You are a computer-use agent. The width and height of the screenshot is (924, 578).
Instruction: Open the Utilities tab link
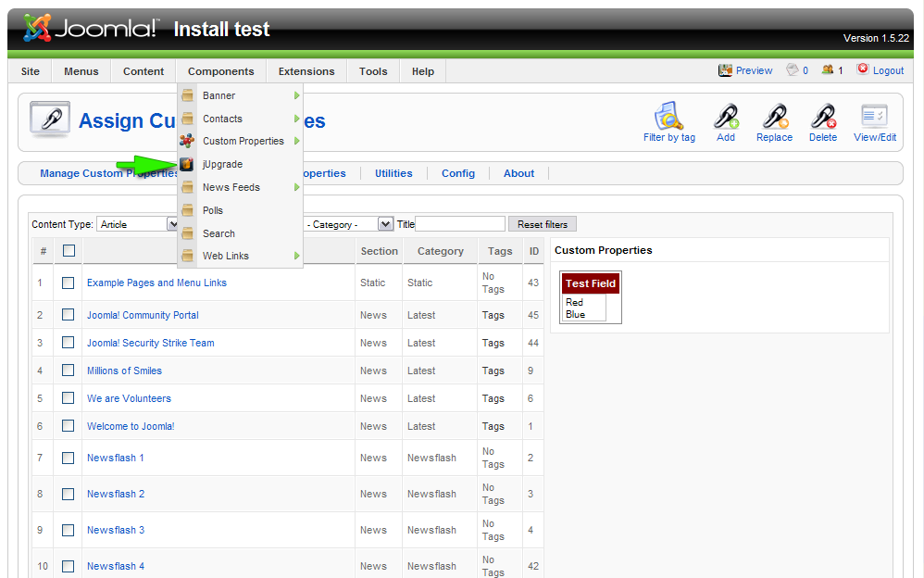click(393, 173)
